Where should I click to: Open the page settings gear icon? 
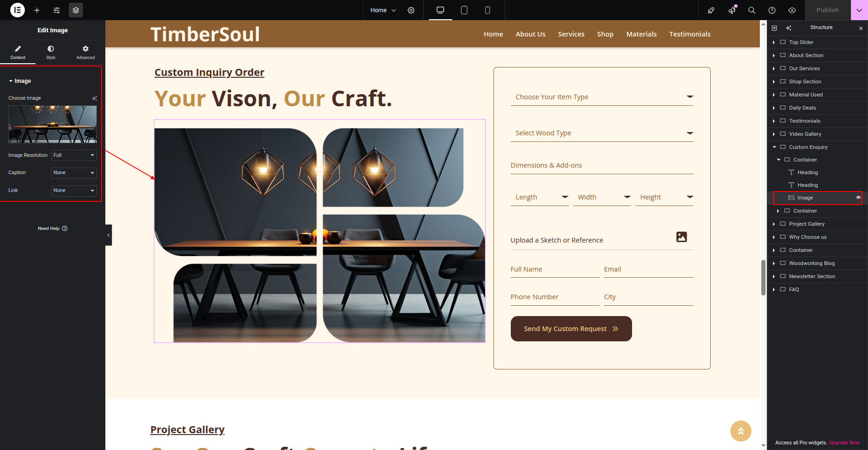pyautogui.click(x=411, y=10)
